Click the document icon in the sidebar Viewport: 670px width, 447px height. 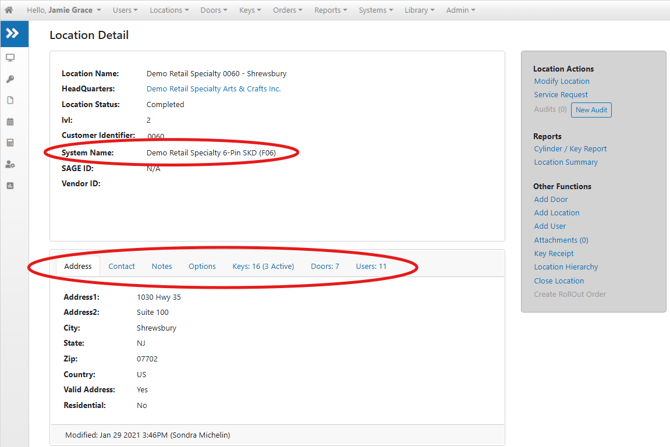11,101
